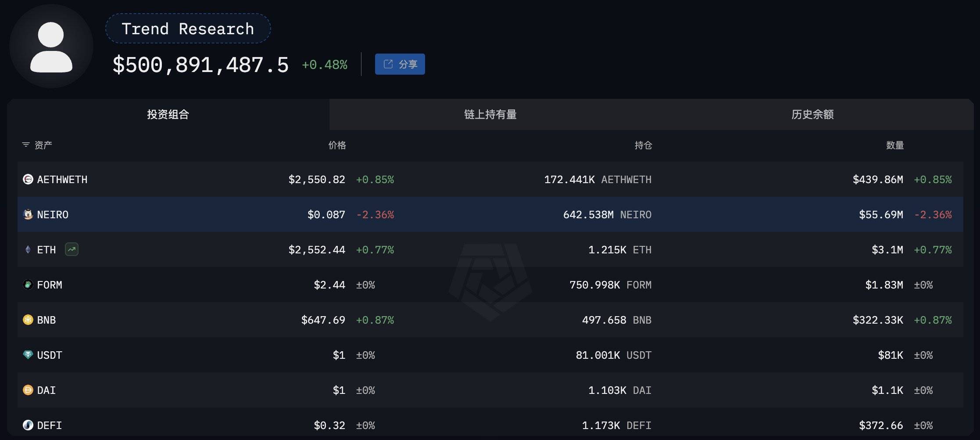Image resolution: width=980 pixels, height=440 pixels.
Task: Click the BNB coin icon
Action: [x=28, y=320]
